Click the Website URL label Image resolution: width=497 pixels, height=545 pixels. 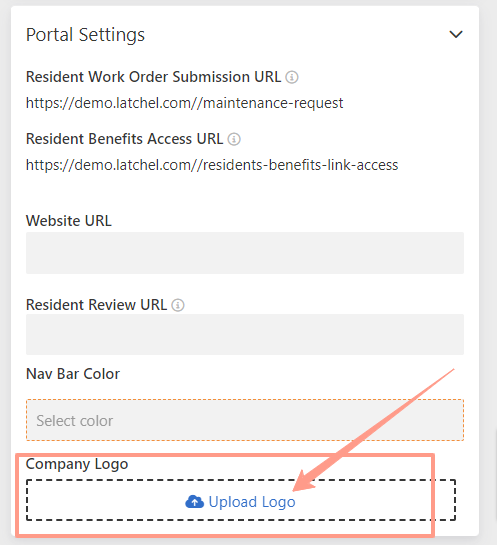coord(69,221)
